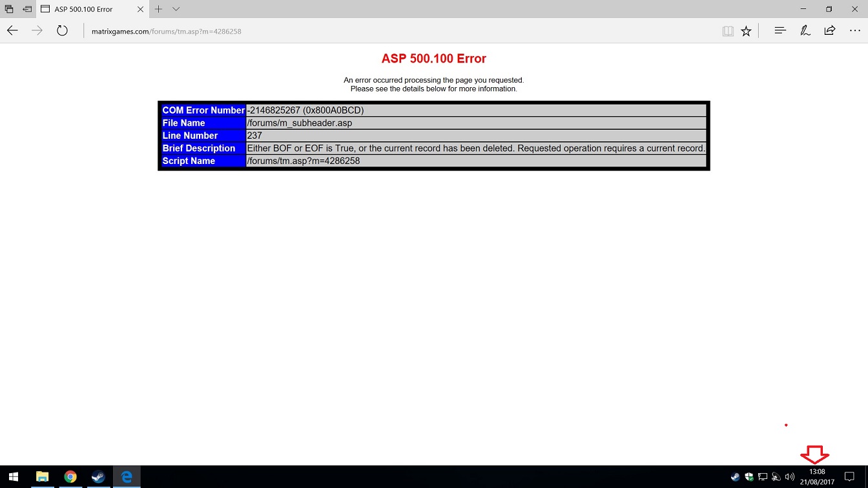This screenshot has height=488, width=868.
Task: Restore down the Edge window
Action: (829, 9)
